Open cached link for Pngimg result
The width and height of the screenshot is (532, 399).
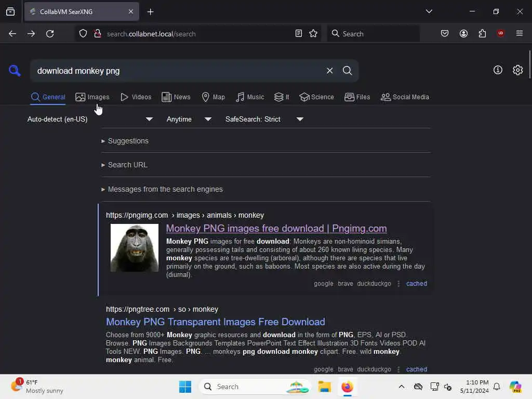(x=416, y=284)
